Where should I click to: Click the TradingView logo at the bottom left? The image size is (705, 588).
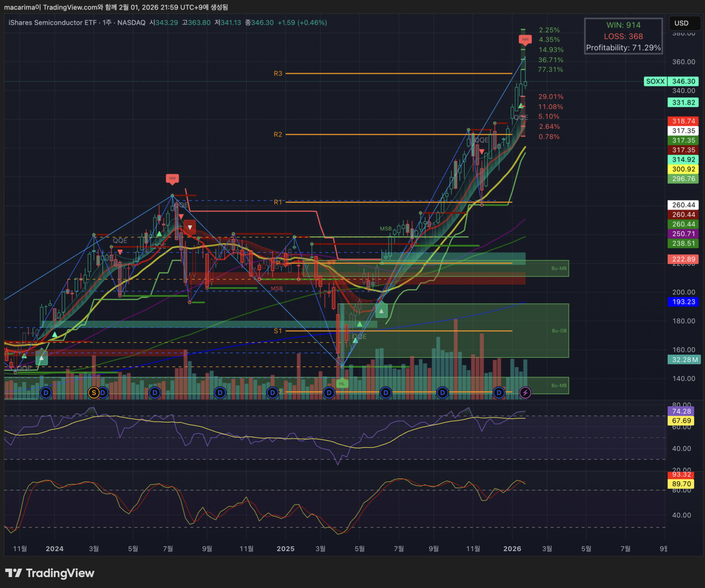coord(50,573)
